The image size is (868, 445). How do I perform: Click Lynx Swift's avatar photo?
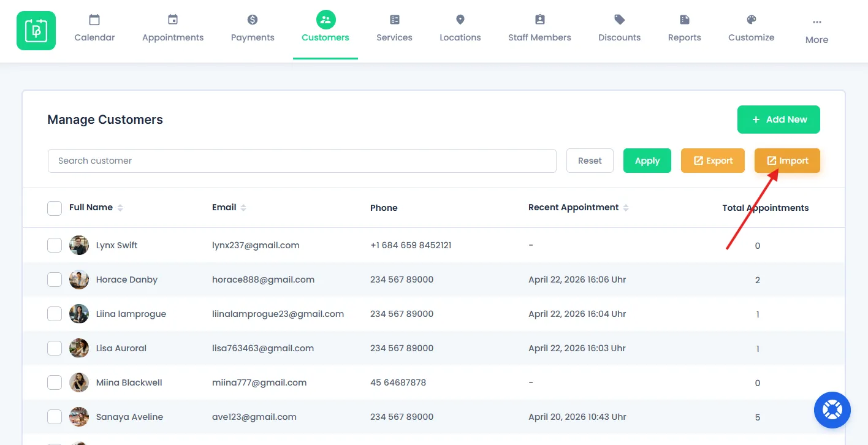[x=79, y=245]
